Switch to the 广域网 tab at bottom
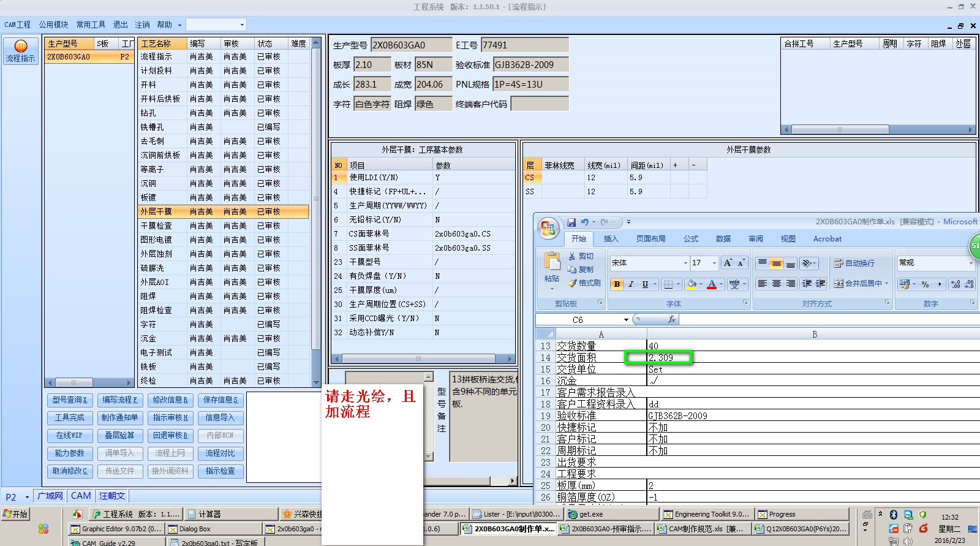980x546 pixels. (50, 496)
